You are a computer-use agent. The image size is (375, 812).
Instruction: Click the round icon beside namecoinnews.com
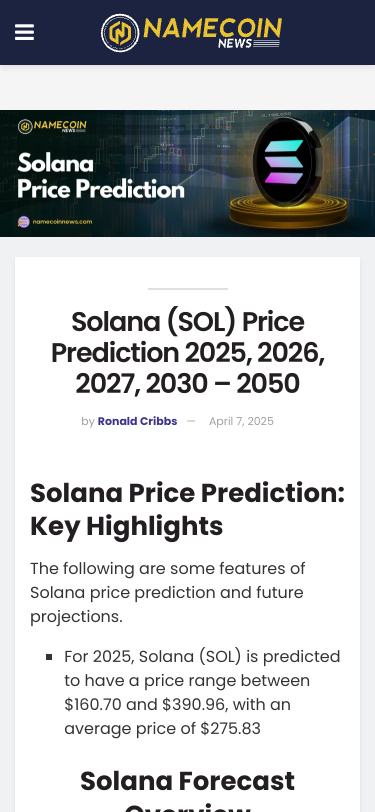24,222
